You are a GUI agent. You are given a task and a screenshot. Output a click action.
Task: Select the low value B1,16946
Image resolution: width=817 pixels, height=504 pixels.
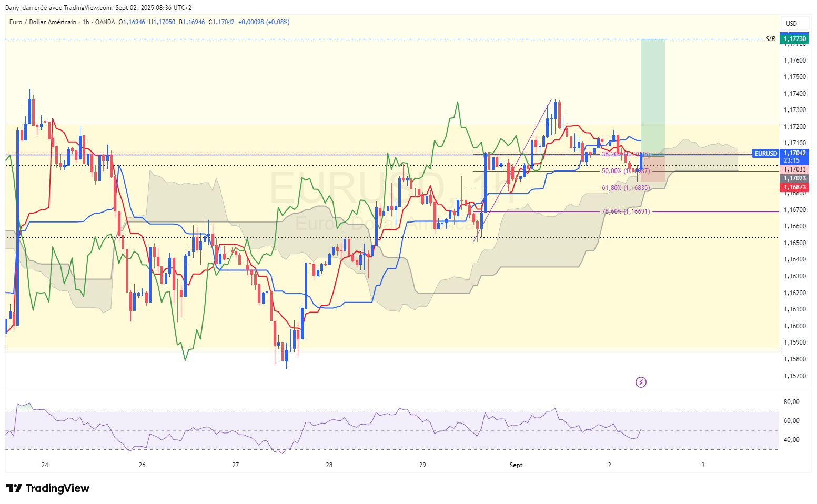[x=192, y=22]
